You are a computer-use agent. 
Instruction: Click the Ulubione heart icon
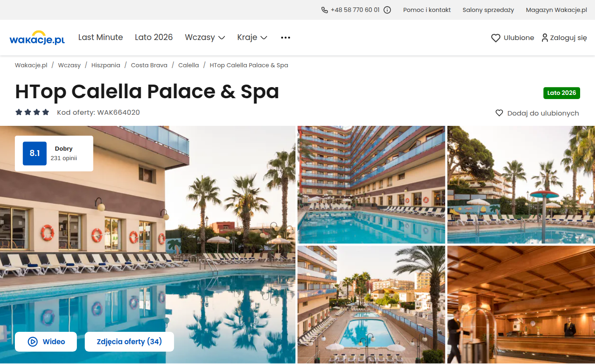click(496, 38)
